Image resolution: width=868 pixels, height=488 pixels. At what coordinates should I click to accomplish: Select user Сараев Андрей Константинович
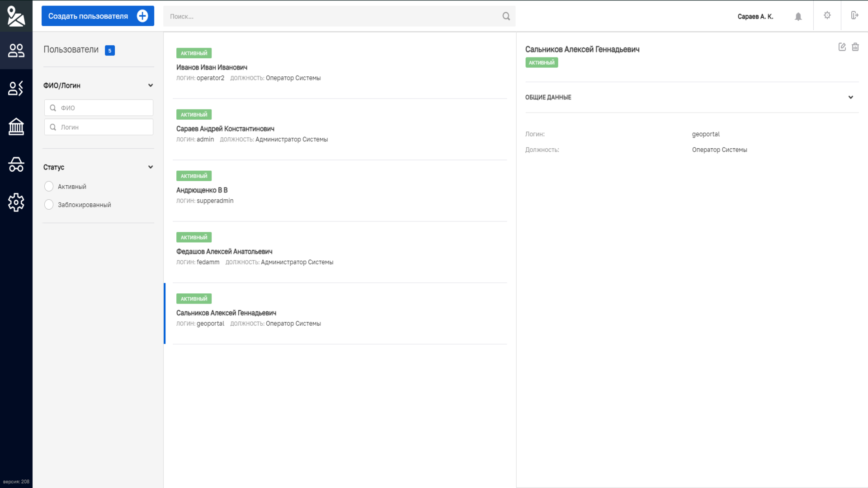tap(340, 129)
